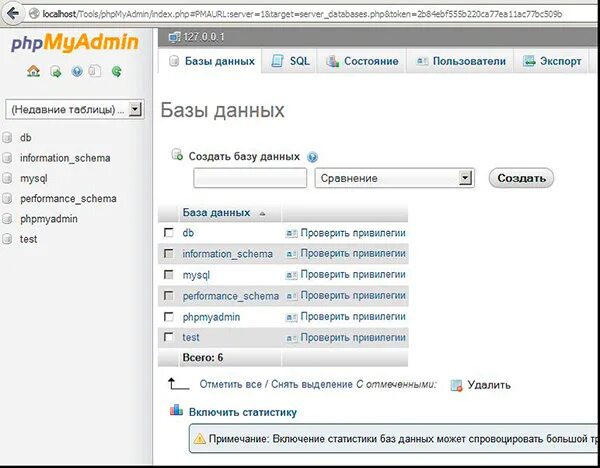The width and height of the screenshot is (600, 468).
Task: Select performance_schema in the sidebar tree
Action: click(x=68, y=199)
